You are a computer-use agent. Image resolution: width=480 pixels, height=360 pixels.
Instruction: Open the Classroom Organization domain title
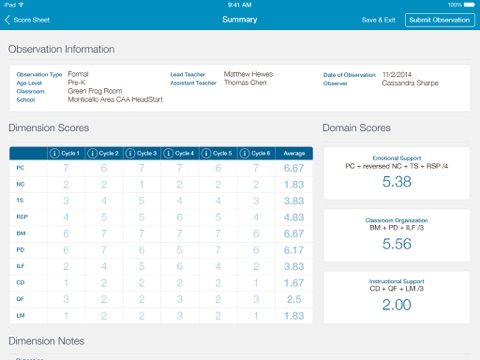397,220
